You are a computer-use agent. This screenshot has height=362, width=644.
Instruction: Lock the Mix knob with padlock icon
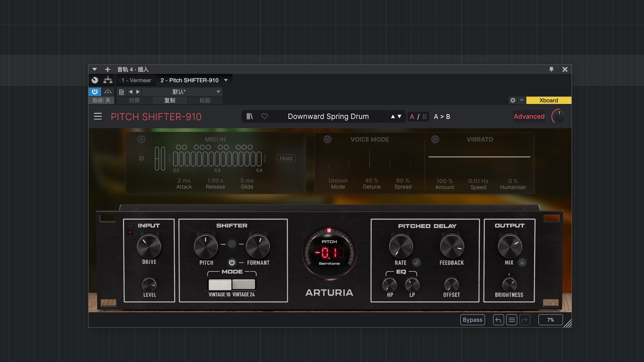tap(522, 262)
